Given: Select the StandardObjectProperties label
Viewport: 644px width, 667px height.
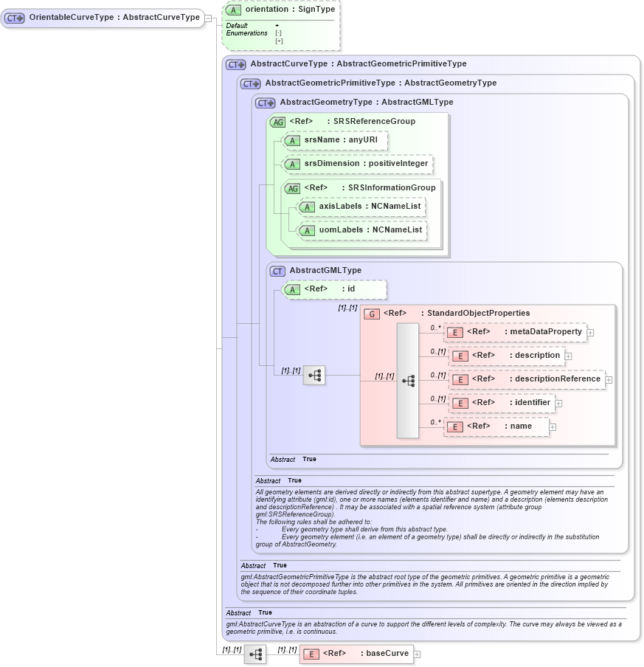Looking at the screenshot, I should click(x=479, y=313).
